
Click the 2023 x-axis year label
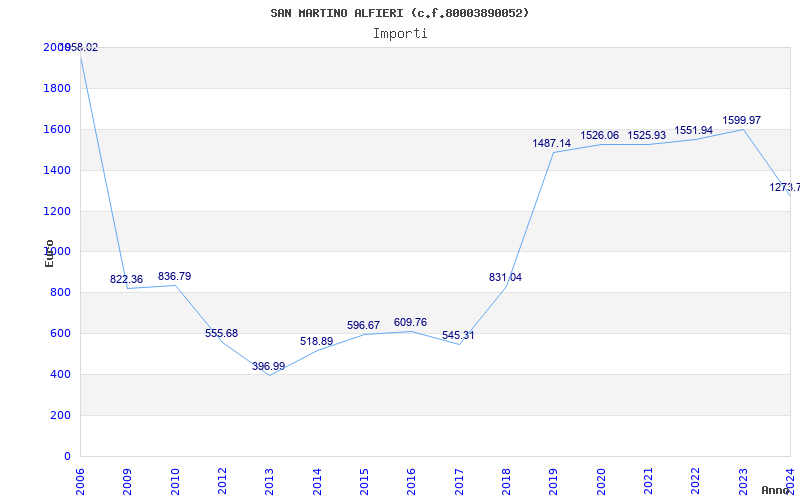pyautogui.click(x=743, y=481)
